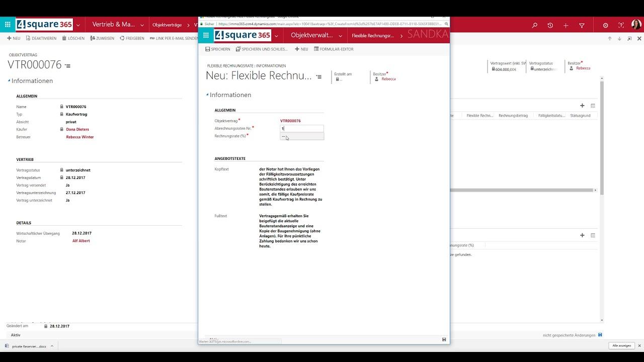Open the Formular-Editor
644x362 pixels.
[334, 49]
